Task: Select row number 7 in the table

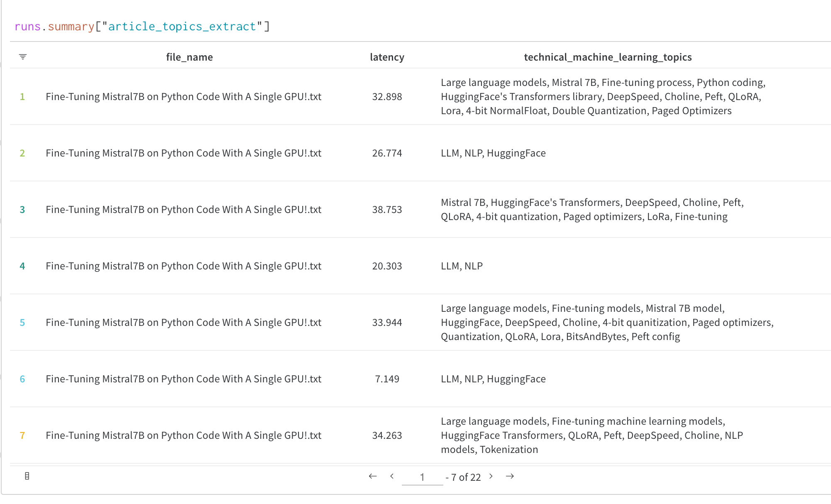Action: coord(22,435)
